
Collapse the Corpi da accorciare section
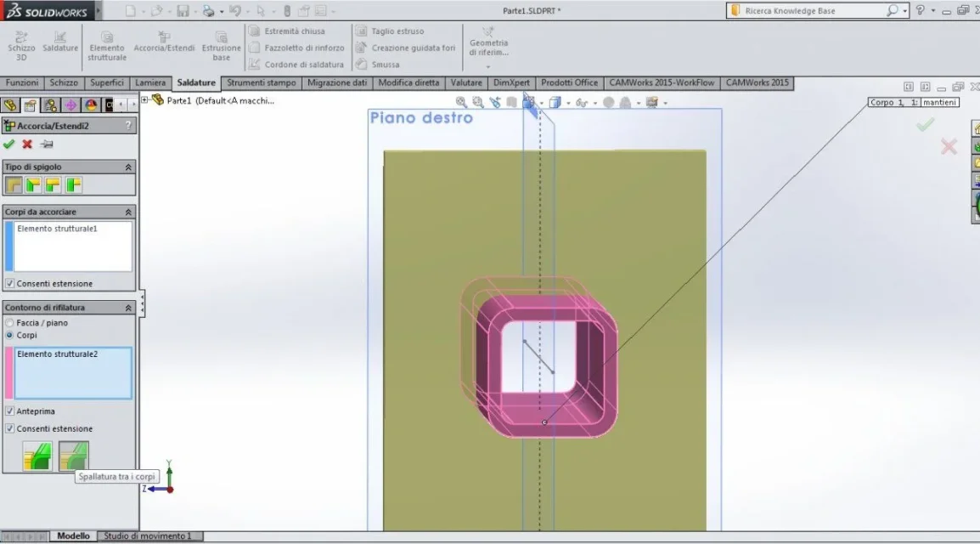pyautogui.click(x=128, y=212)
